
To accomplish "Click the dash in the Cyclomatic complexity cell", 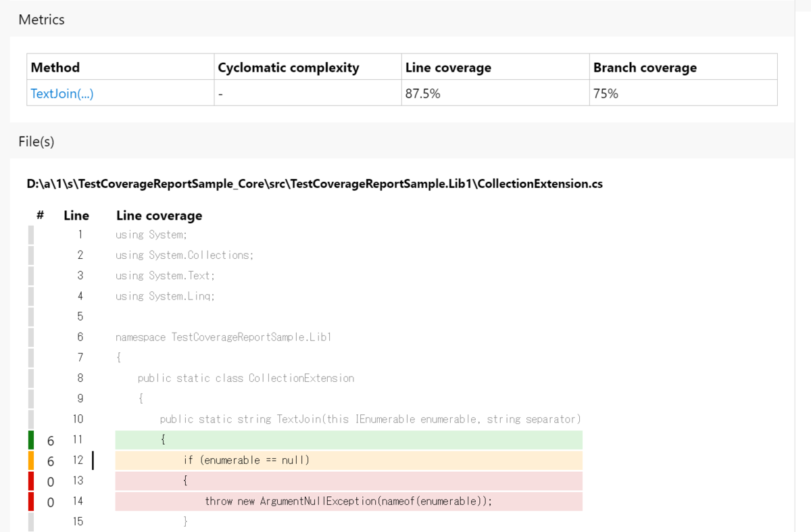I will (220, 95).
